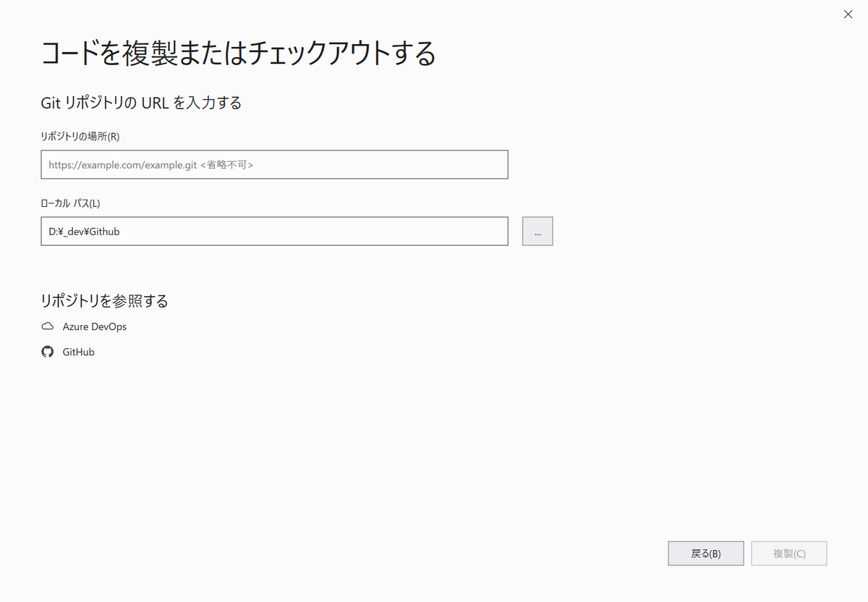868x602 pixels.
Task: Click the 戻る(B) button
Action: (705, 553)
